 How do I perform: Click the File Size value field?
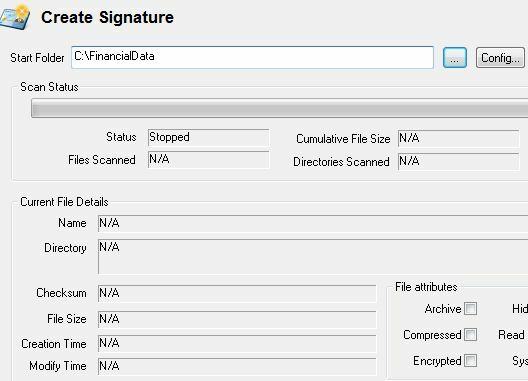237,319
